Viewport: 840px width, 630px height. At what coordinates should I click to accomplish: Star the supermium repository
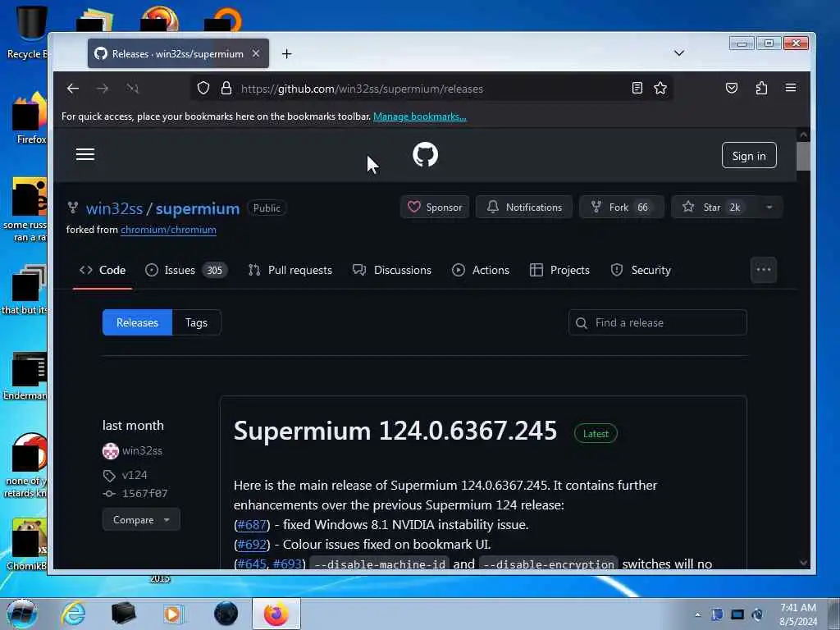click(x=713, y=208)
